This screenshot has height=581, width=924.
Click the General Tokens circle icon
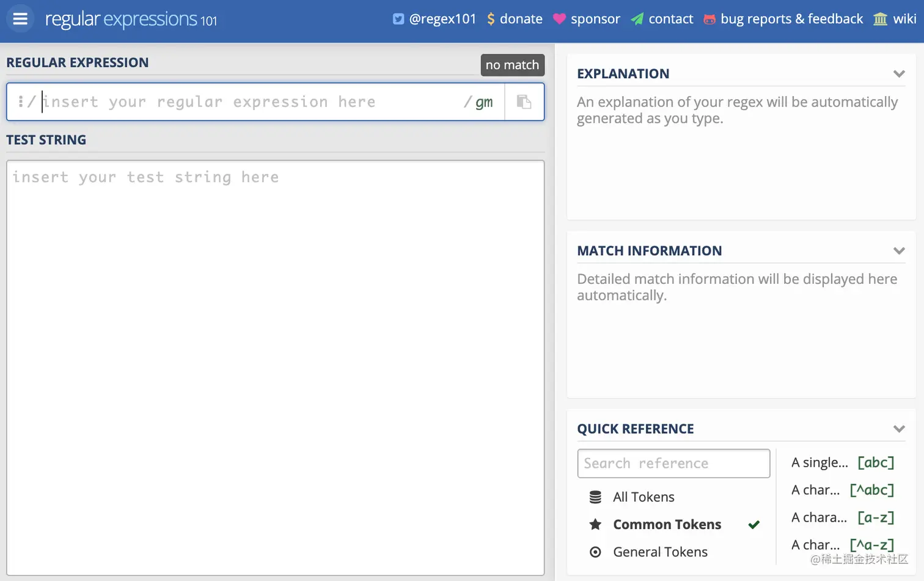tap(595, 552)
